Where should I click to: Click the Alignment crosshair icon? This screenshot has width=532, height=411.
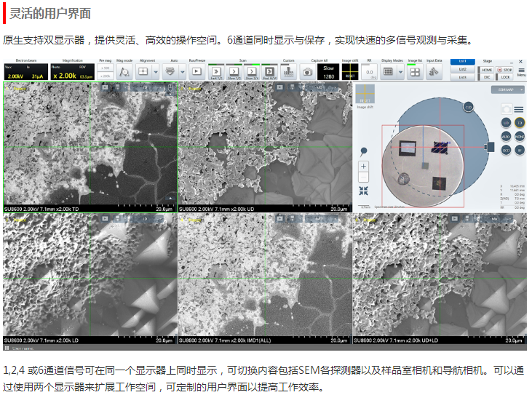143,71
